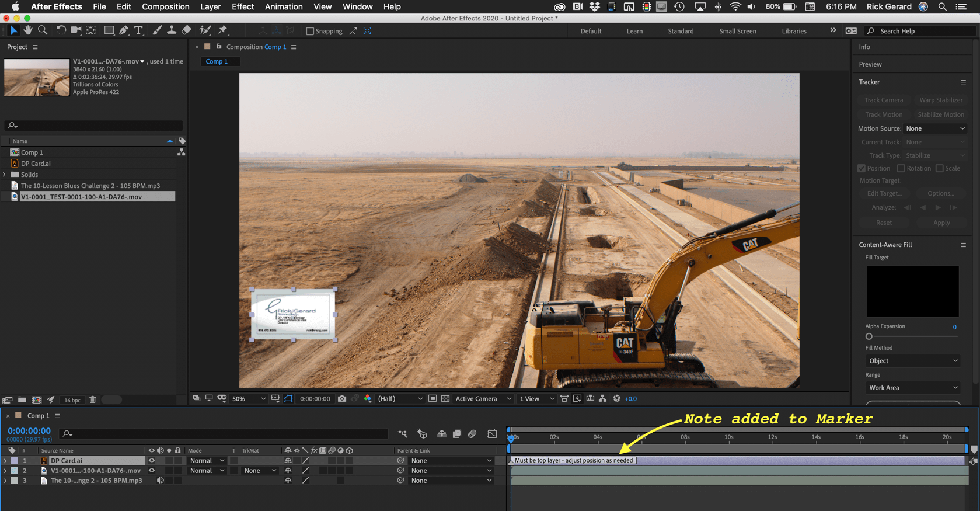Toggle the Position checkbox in the Tracker
Viewport: 980px width, 511px height.
click(x=862, y=168)
